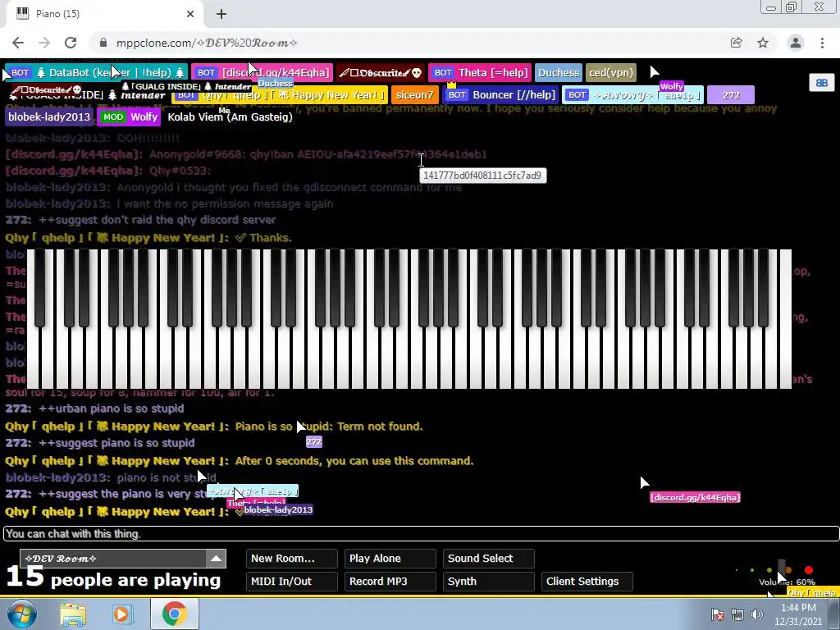Click the siceon7 user name tag
Image resolution: width=840 pixels, height=630 pixels.
[x=414, y=95]
